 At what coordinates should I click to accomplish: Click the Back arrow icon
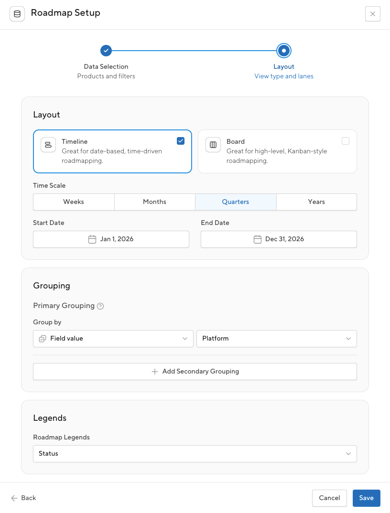(14, 498)
